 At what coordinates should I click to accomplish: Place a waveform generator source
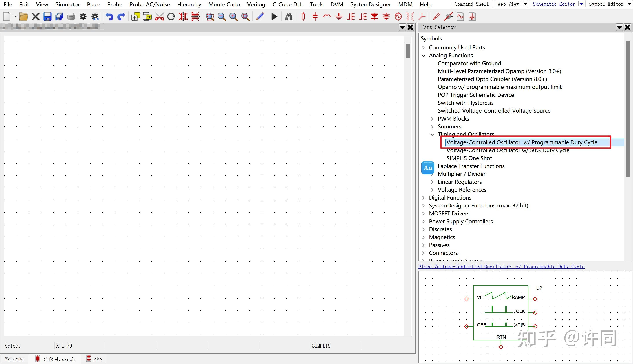click(398, 17)
